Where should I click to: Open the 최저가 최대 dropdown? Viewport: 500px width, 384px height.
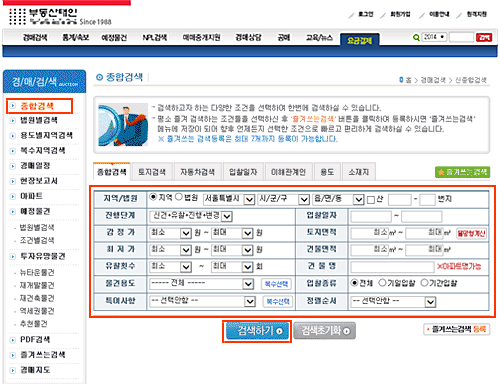click(x=232, y=249)
